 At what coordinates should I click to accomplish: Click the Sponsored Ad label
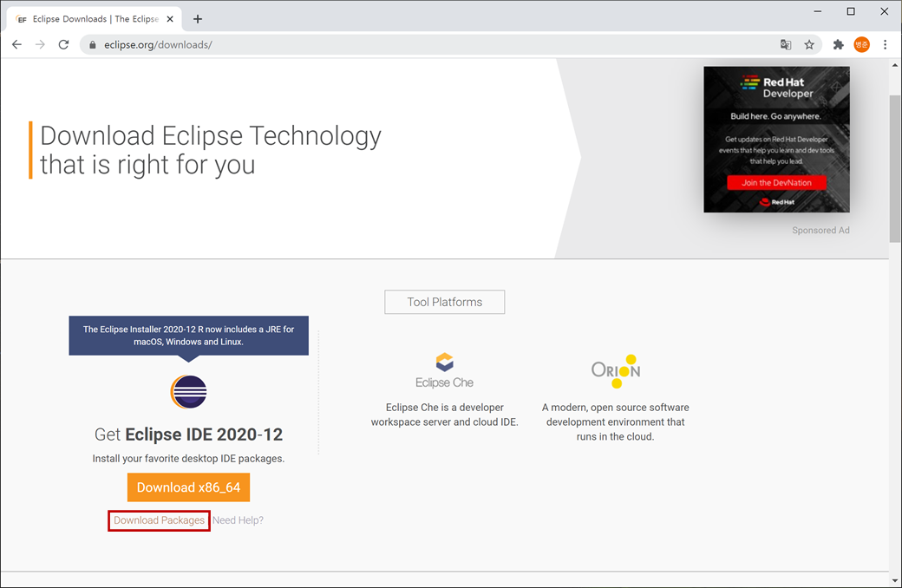point(820,230)
